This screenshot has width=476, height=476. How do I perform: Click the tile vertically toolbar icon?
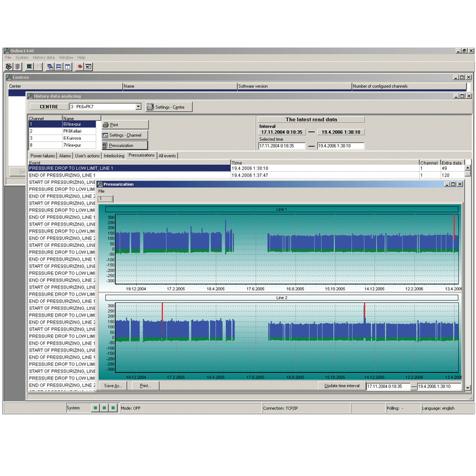[68, 67]
